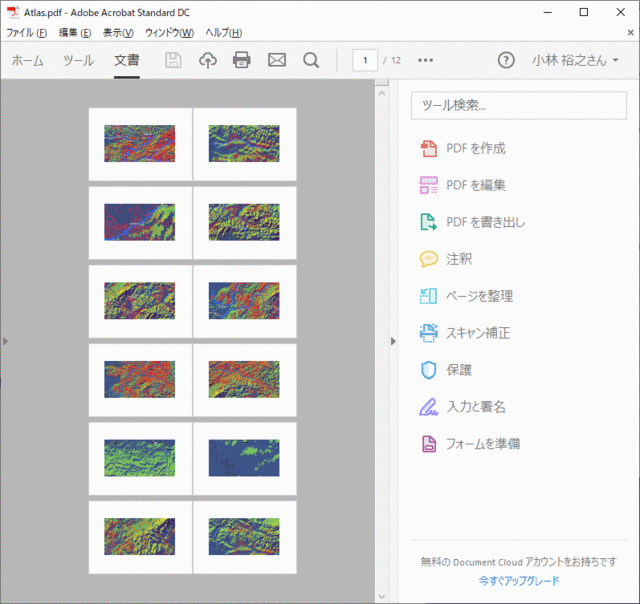
Task: Click the 入力と署名 pen icon
Action: click(x=429, y=407)
